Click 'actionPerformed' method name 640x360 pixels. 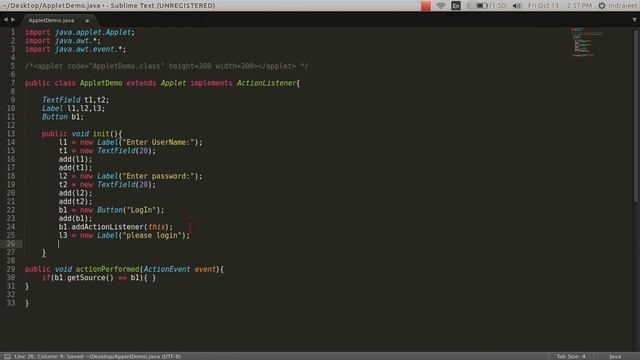tap(107, 269)
